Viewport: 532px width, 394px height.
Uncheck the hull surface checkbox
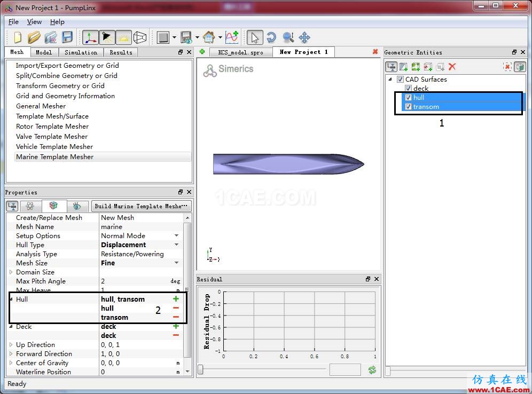[409, 97]
